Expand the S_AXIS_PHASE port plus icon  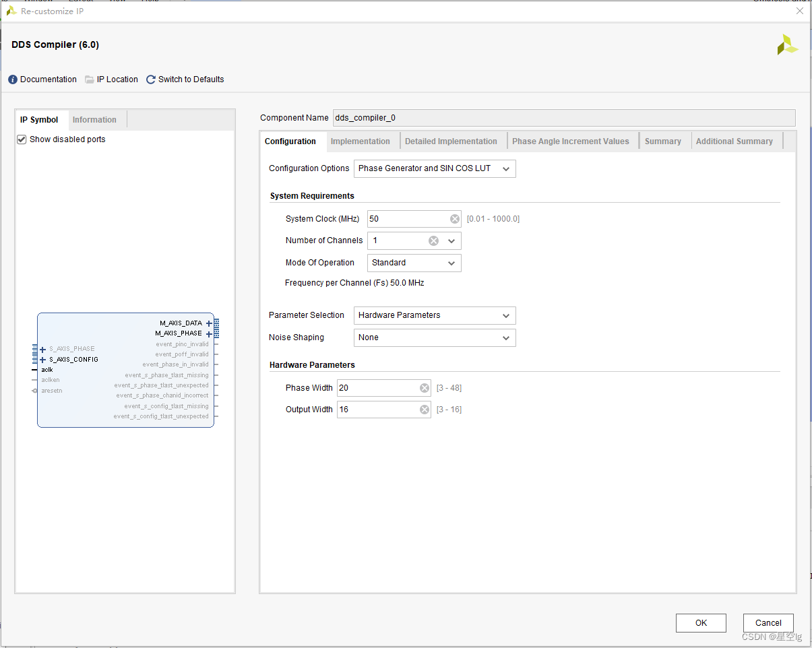tap(43, 349)
